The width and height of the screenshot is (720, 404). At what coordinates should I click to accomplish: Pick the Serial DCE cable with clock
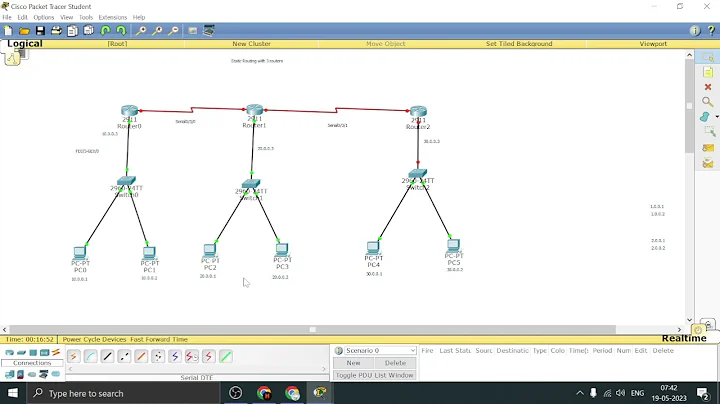click(192, 356)
